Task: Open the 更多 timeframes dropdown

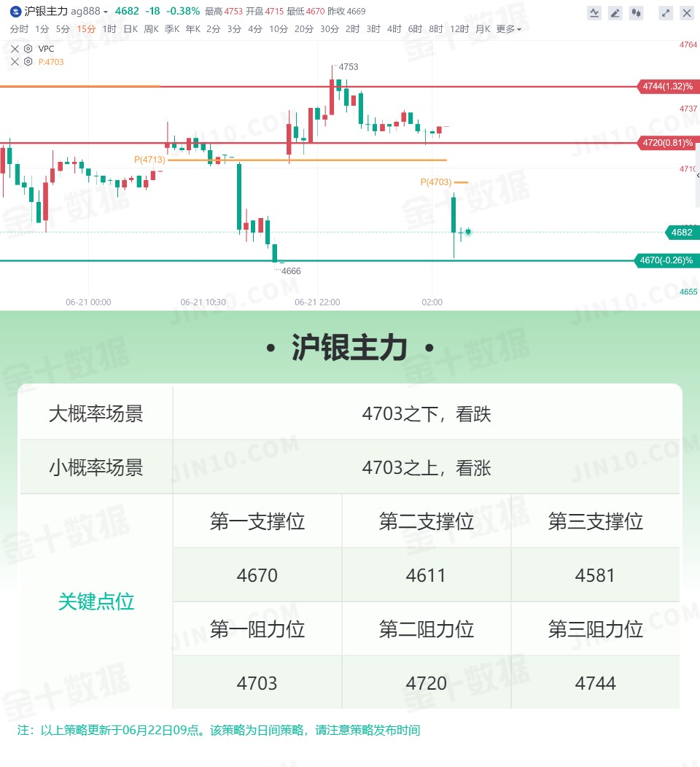Action: click(x=508, y=29)
